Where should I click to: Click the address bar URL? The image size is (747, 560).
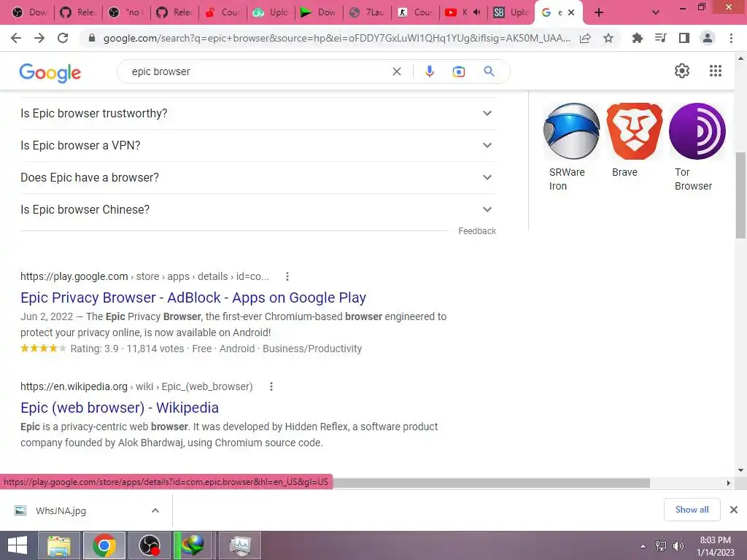[336, 38]
